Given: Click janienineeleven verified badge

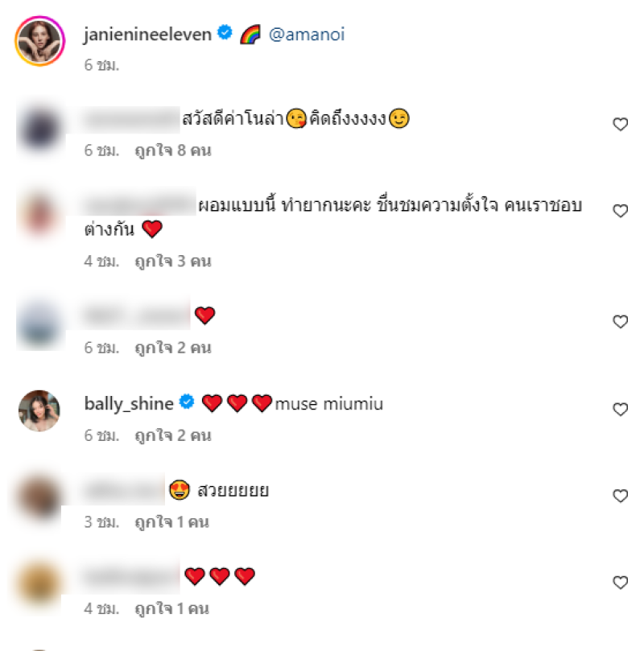Looking at the screenshot, I should (225, 32).
